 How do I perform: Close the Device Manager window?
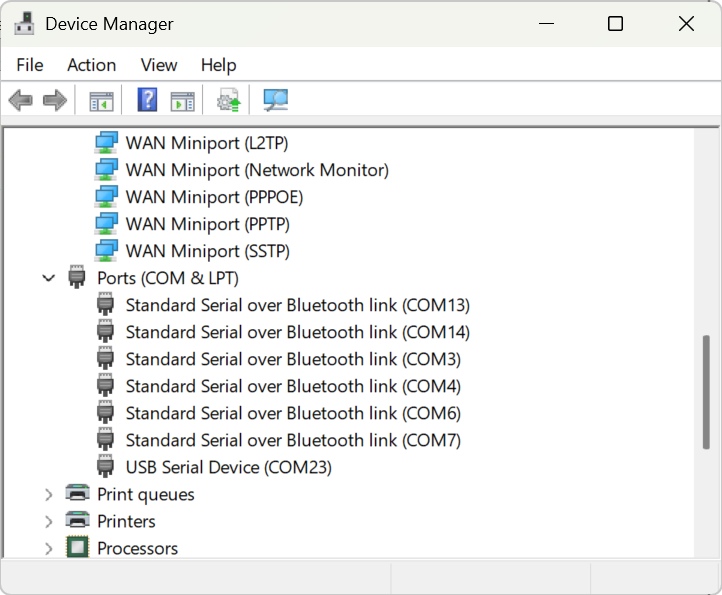686,23
